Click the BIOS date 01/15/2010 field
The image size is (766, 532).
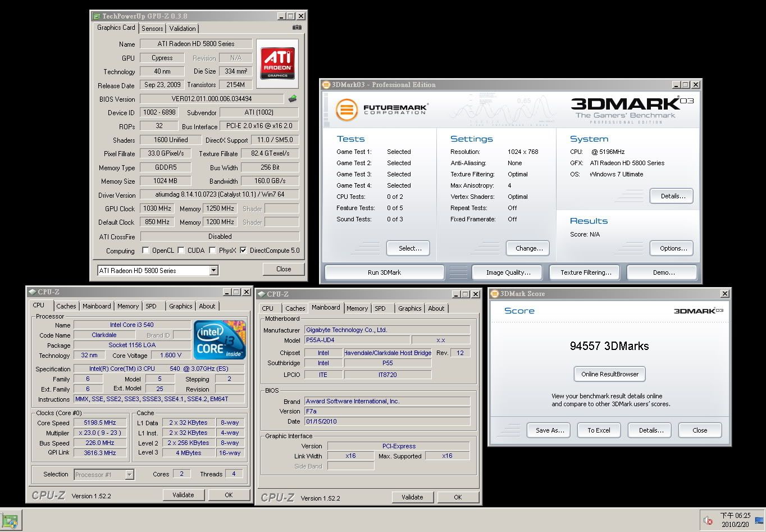[387, 421]
